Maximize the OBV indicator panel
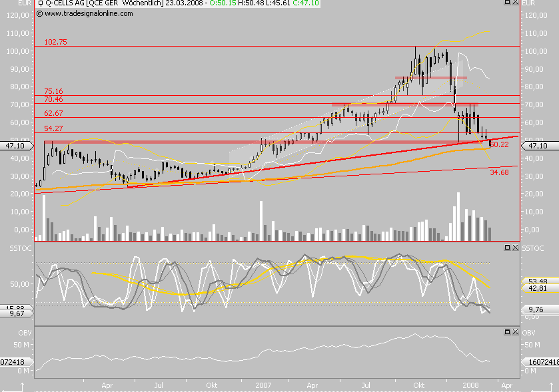 coord(507,332)
